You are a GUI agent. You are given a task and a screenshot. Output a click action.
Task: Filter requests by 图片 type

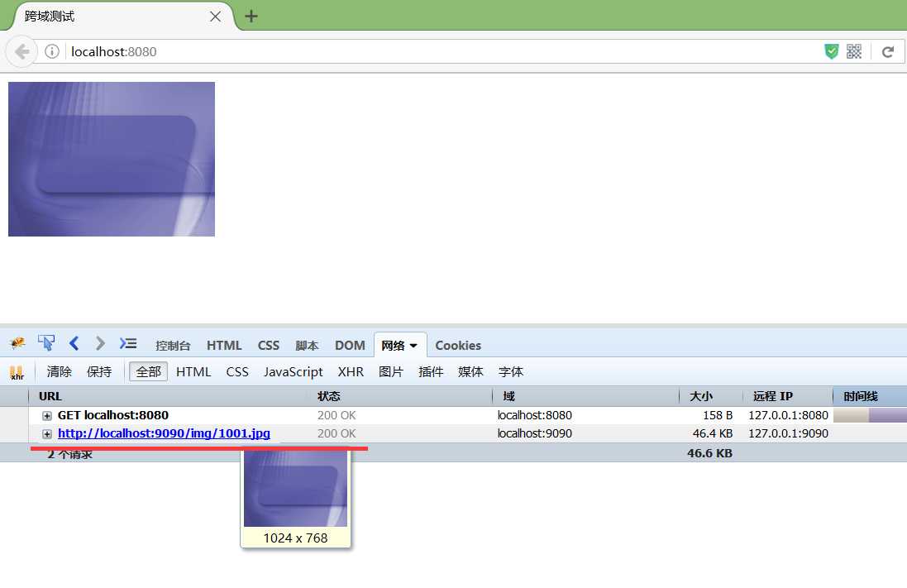click(391, 371)
